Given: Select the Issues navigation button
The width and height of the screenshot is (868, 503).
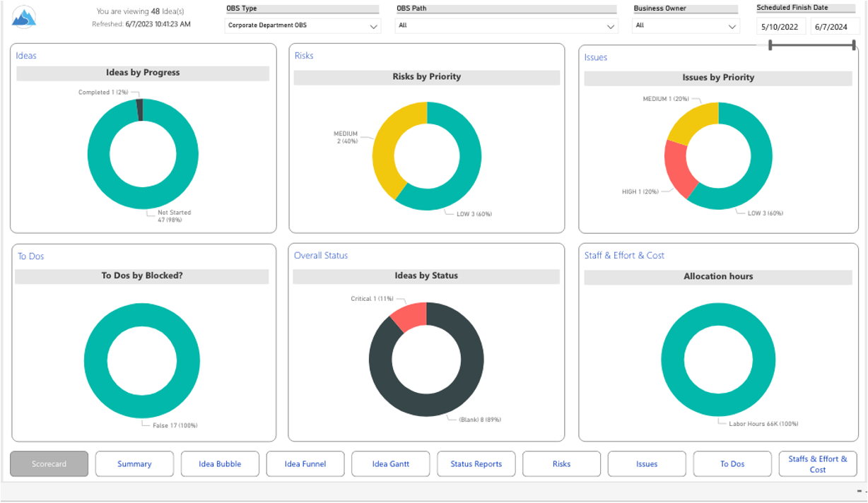Looking at the screenshot, I should [647, 464].
